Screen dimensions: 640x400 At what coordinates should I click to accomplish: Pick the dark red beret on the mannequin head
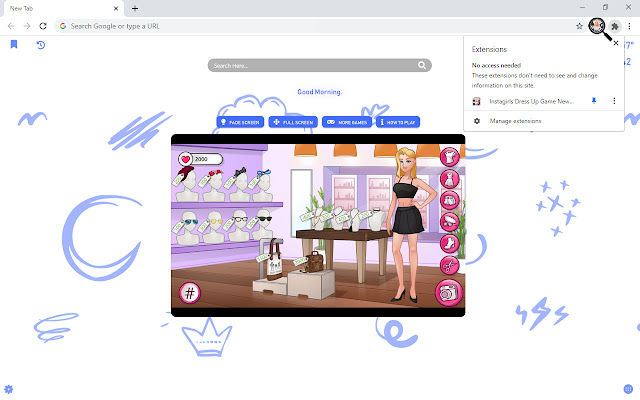[x=185, y=171]
